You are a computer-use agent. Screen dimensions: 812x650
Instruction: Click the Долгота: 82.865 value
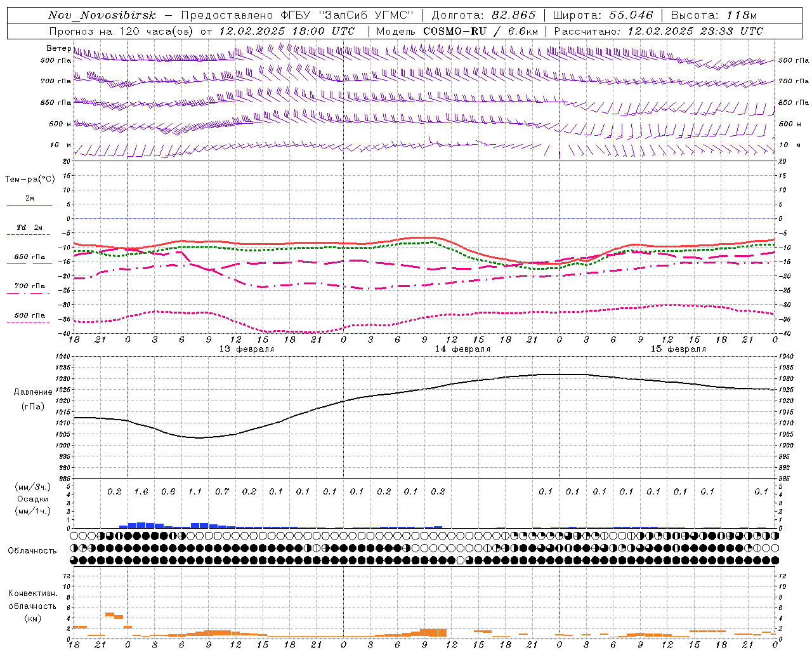pos(483,15)
